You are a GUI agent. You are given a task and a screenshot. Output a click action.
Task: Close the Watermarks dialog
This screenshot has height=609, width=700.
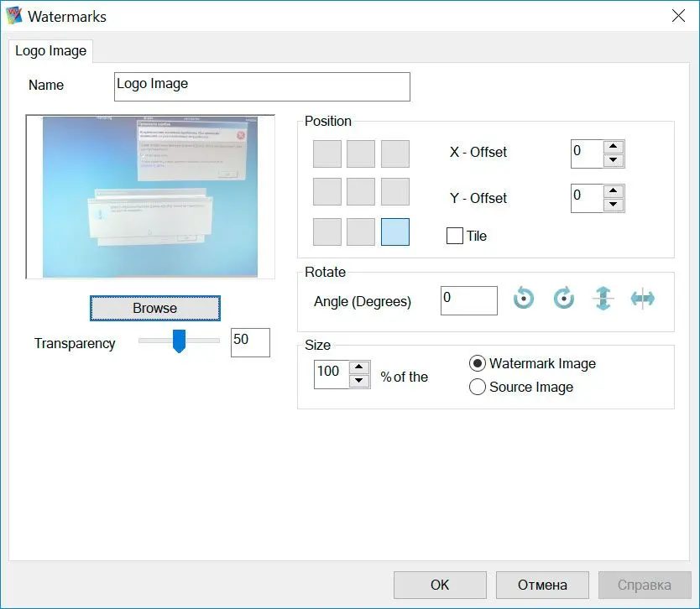678,16
